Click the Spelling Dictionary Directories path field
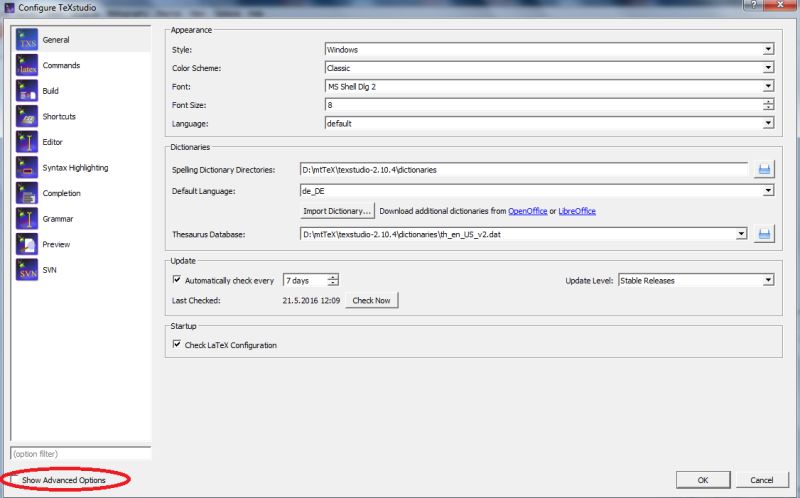 click(524, 169)
